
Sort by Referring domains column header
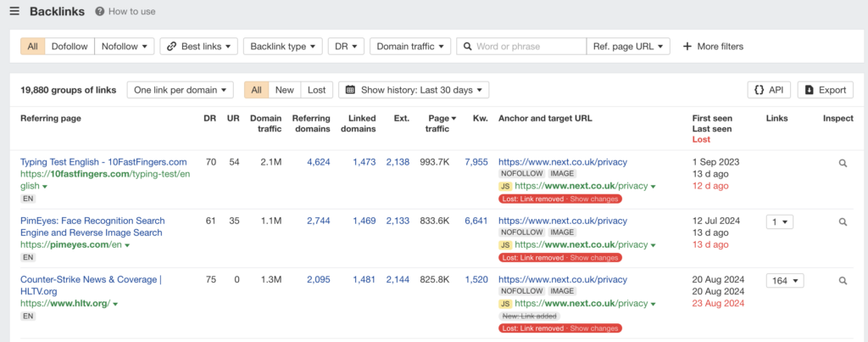[x=311, y=123]
